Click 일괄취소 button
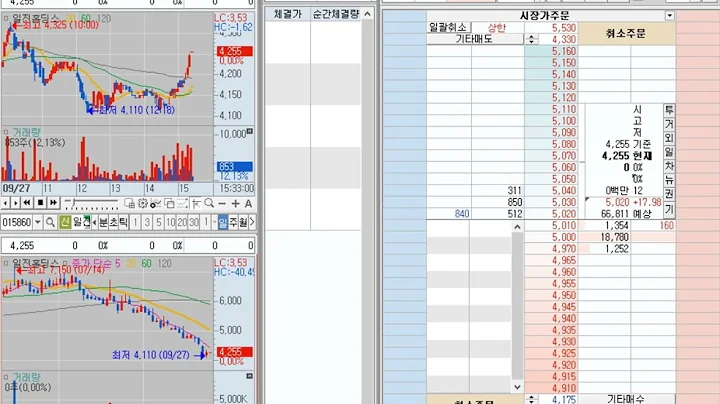 click(449, 28)
